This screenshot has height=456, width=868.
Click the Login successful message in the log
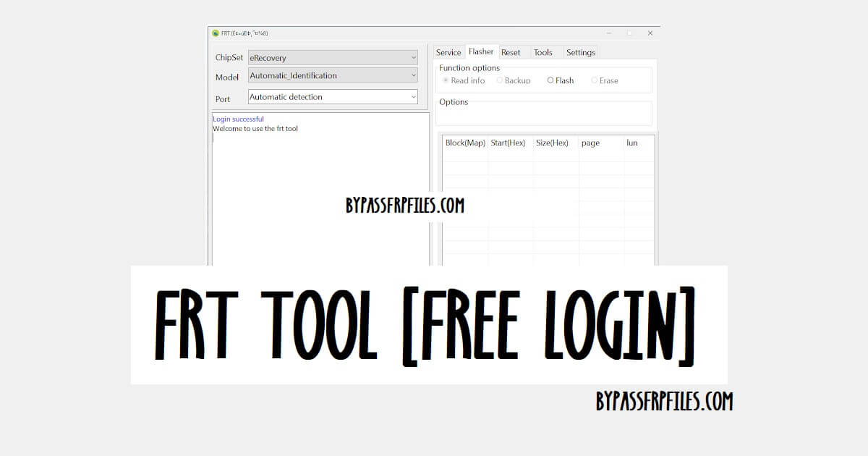[x=238, y=118]
